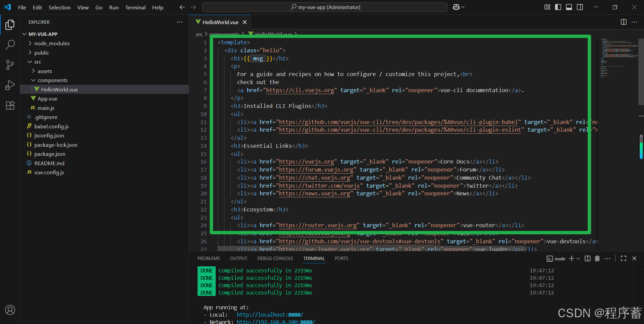
Task: Open babel.config.js in the explorer
Action: pos(51,126)
